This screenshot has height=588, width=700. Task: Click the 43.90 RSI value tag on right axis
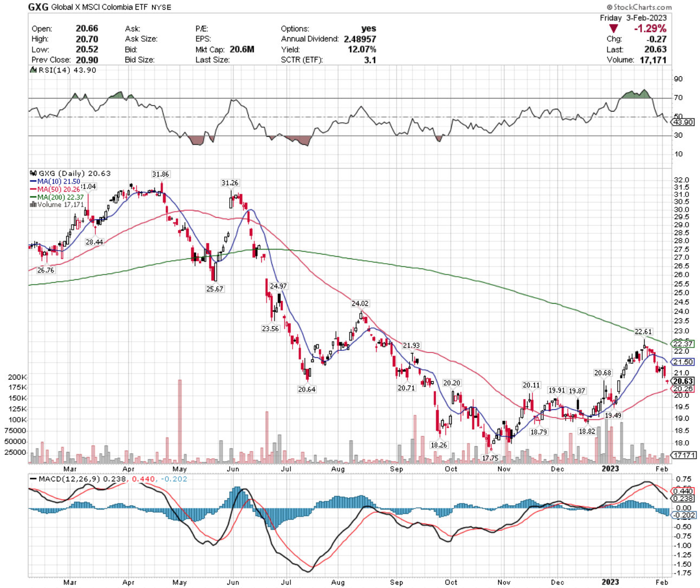(x=683, y=122)
